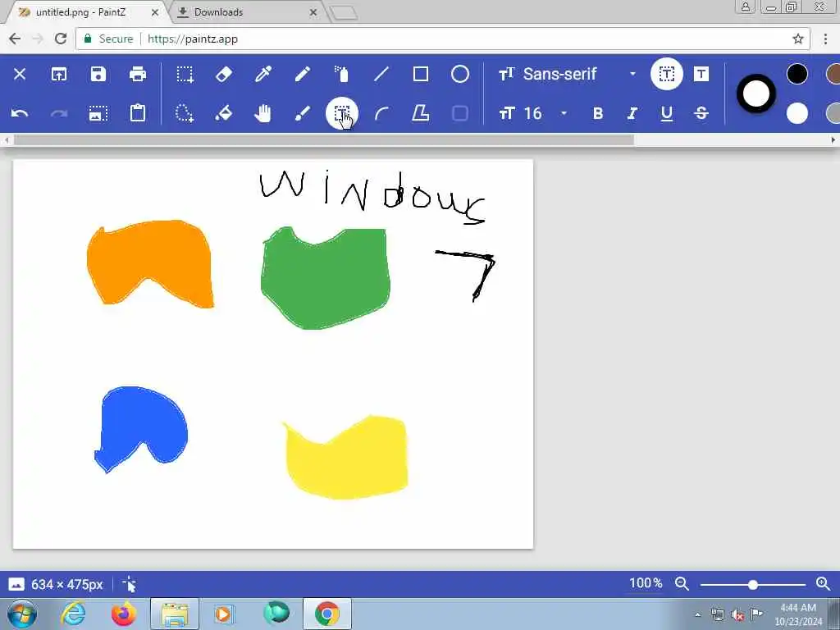840x630 pixels.
Task: Select the Eraser tool
Action: pyautogui.click(x=224, y=74)
